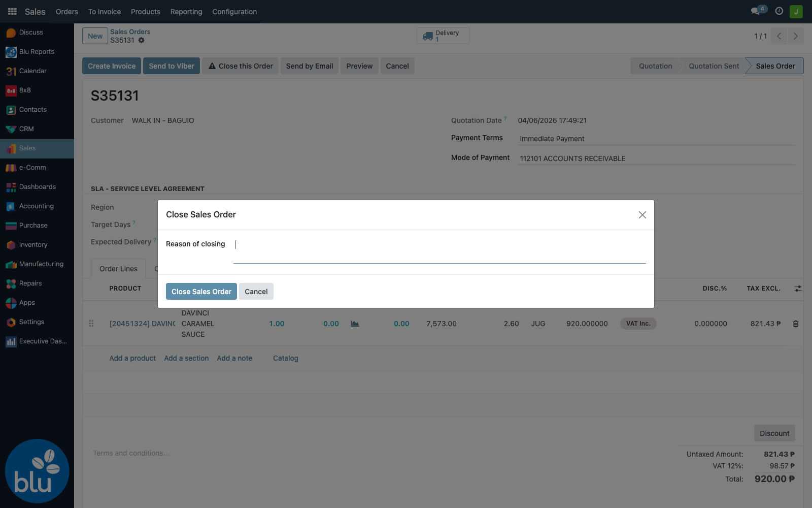This screenshot has width=812, height=508.
Task: Open Settings app in sidebar
Action: (37, 322)
